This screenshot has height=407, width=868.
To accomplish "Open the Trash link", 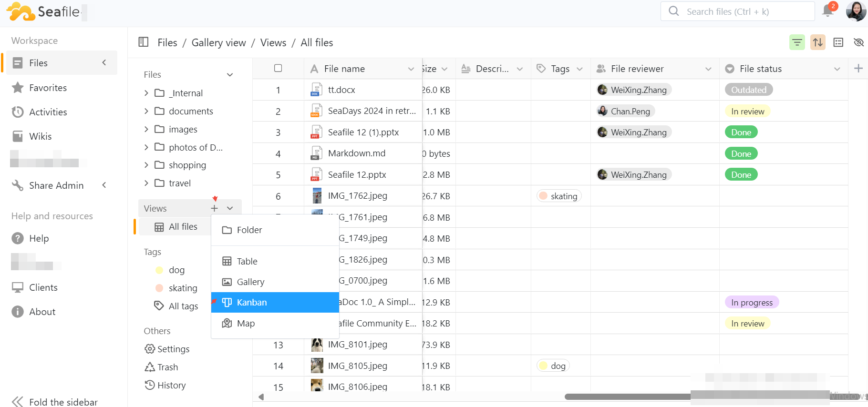I will click(167, 367).
